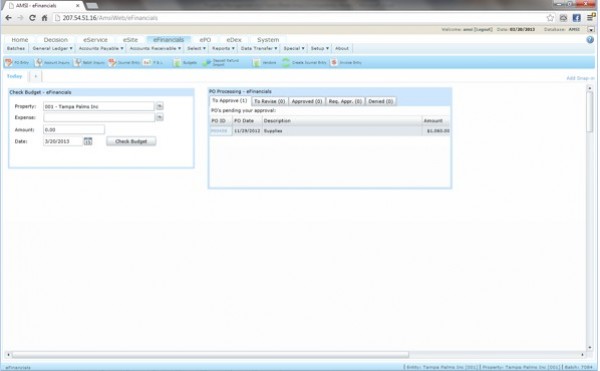Go to the System module tab

pyautogui.click(x=268, y=40)
